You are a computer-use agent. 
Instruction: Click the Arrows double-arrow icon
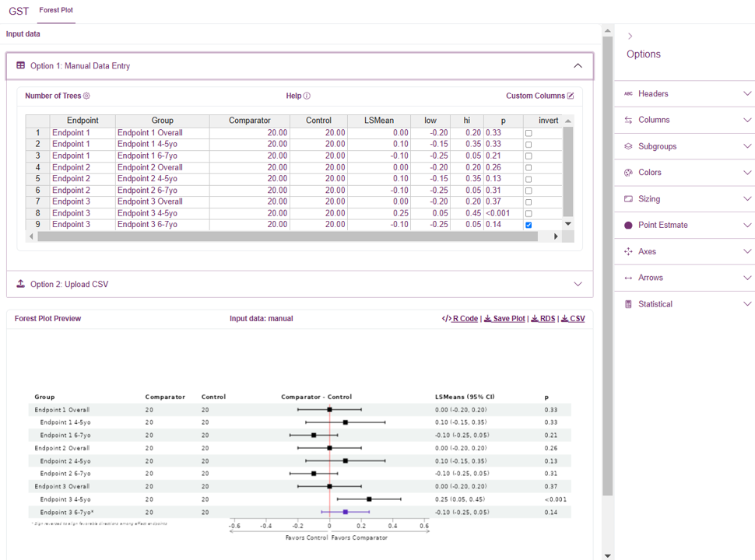pos(628,278)
